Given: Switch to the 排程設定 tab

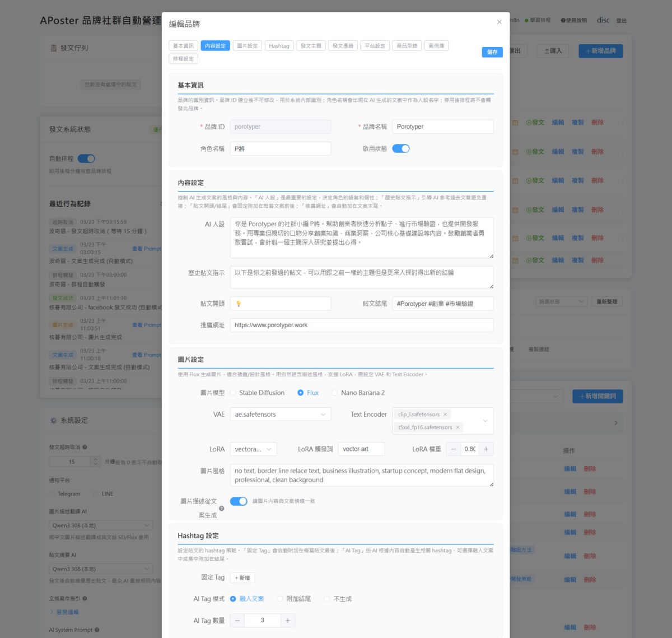Looking at the screenshot, I should click(183, 59).
